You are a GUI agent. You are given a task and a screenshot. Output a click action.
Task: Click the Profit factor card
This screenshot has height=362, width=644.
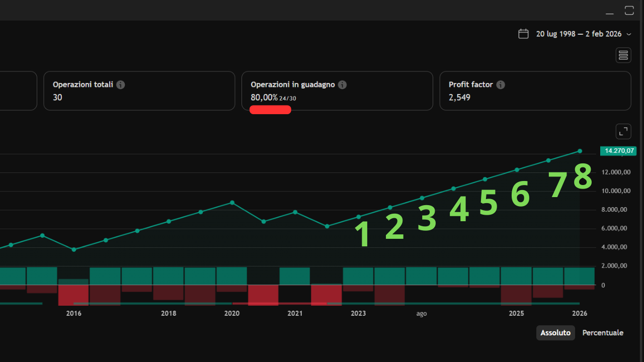tap(535, 91)
